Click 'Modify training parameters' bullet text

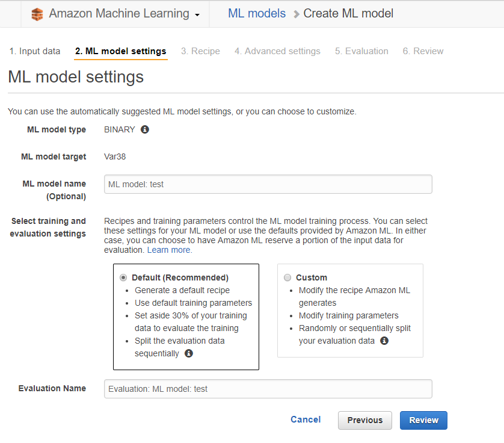pyautogui.click(x=349, y=315)
